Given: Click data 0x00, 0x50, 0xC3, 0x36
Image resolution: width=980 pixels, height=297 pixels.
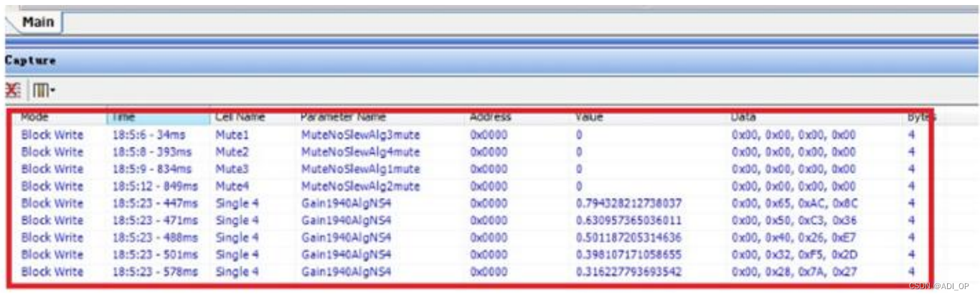Looking at the screenshot, I should click(794, 220).
